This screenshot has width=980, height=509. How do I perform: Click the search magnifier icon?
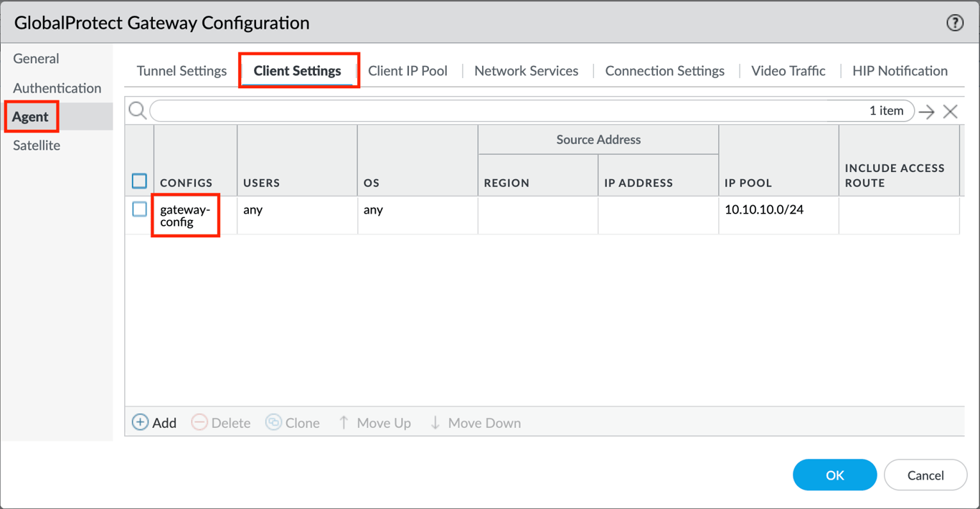138,110
